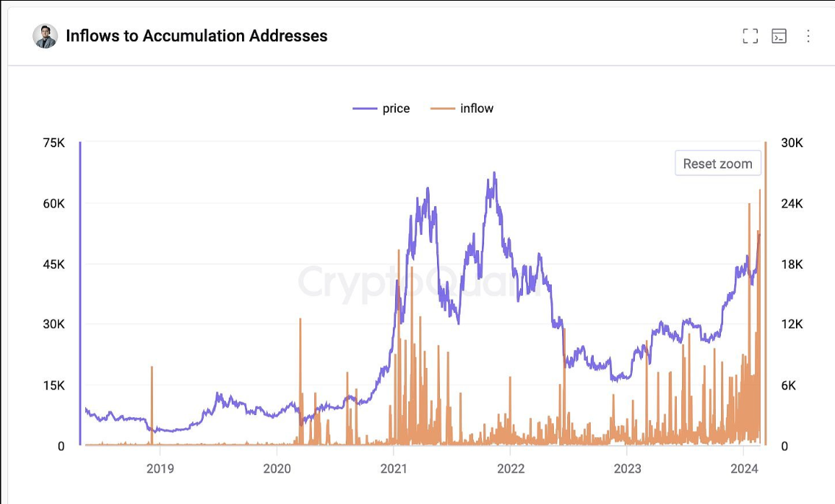The width and height of the screenshot is (835, 504).
Task: Click the 75K left axis label
Action: pos(54,143)
